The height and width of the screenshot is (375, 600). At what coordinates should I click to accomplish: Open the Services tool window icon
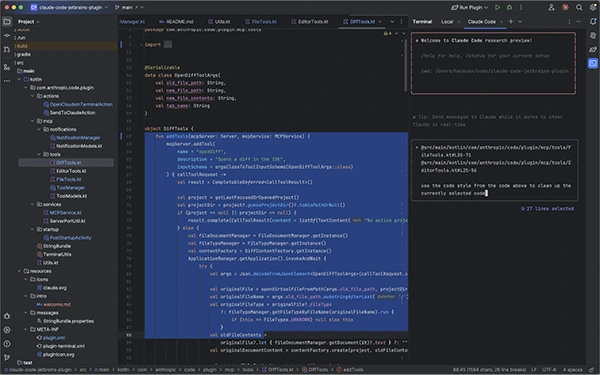7,330
